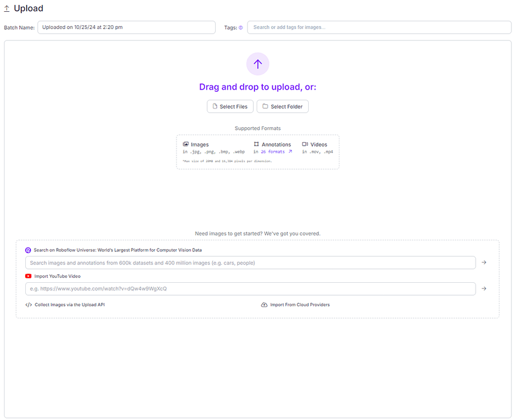
Task: Focus the Batch Name text field
Action: click(x=126, y=27)
